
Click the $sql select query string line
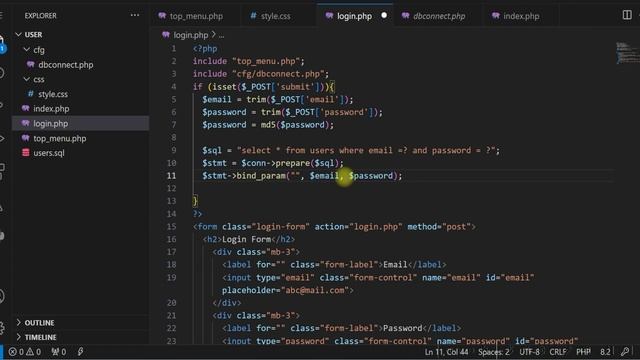click(351, 150)
